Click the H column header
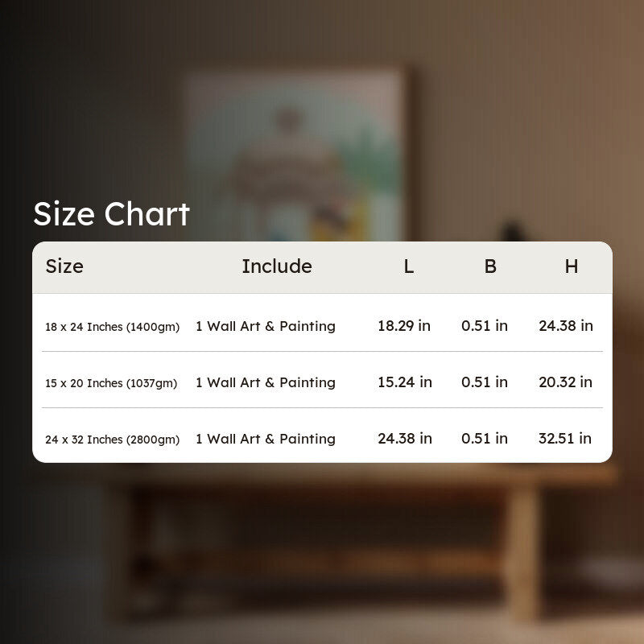The width and height of the screenshot is (644, 644). 572,266
